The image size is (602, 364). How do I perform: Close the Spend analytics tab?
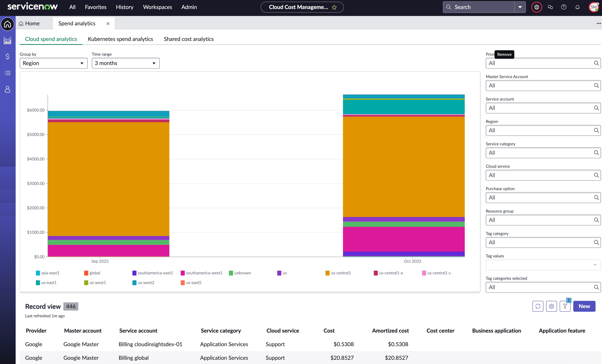(108, 23)
